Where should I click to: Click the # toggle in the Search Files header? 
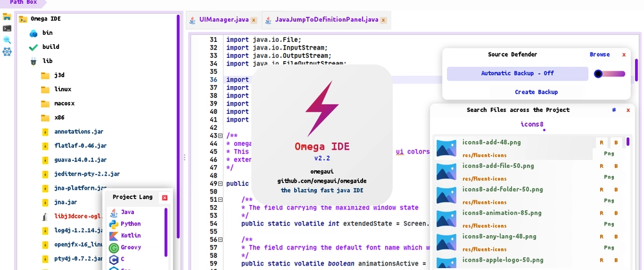point(614,110)
